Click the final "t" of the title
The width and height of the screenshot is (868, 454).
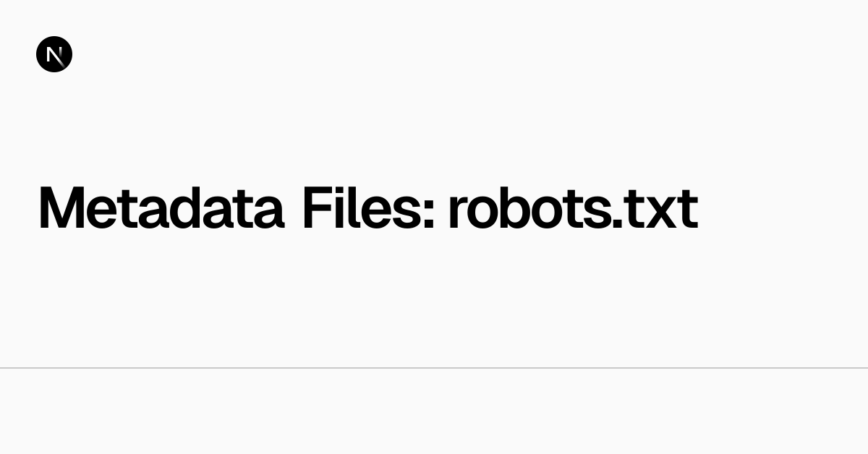(688, 211)
